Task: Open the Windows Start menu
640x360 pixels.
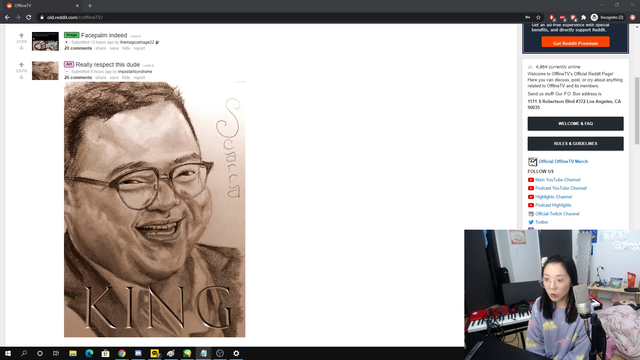Action: 8,353
